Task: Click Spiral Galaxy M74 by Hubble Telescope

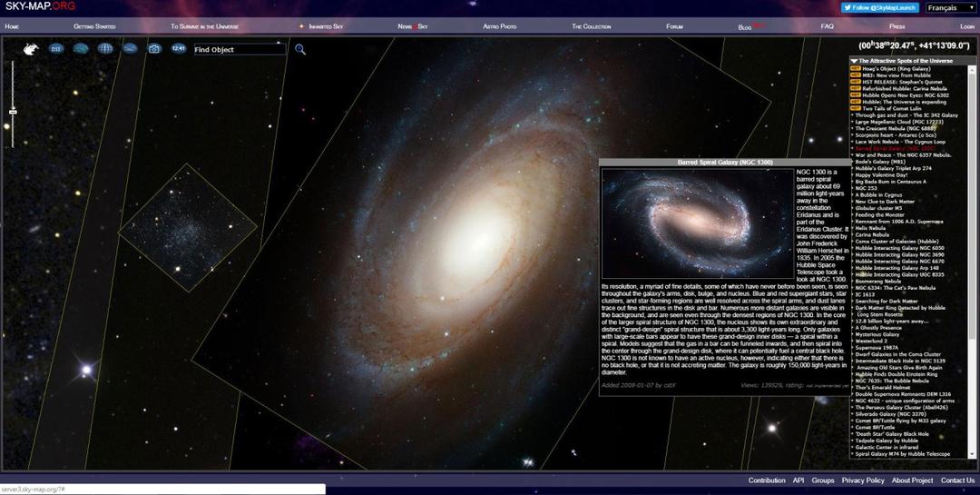Action: [x=903, y=454]
